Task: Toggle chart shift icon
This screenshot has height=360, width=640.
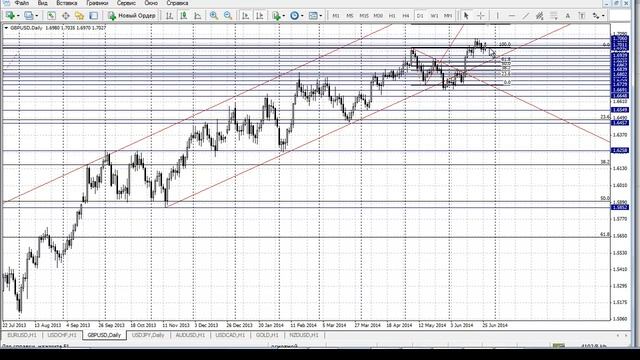Action: click(259, 16)
